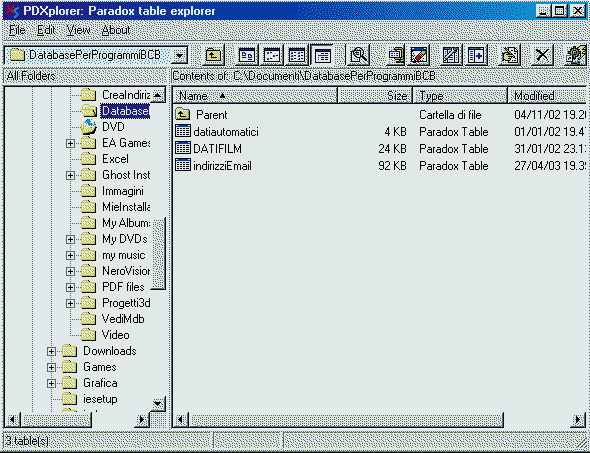Switch to list view mode
The height and width of the screenshot is (453, 590).
click(x=297, y=56)
